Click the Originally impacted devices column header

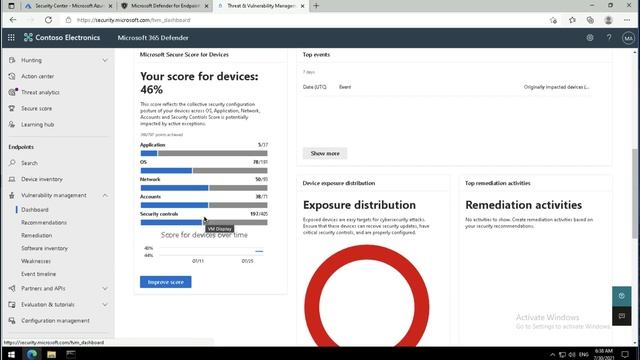pyautogui.click(x=556, y=87)
